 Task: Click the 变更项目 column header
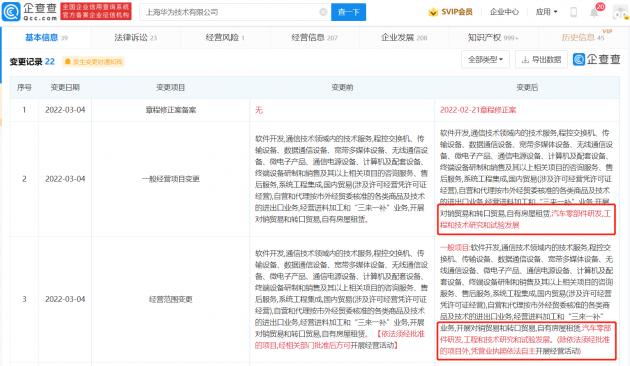coord(170,87)
